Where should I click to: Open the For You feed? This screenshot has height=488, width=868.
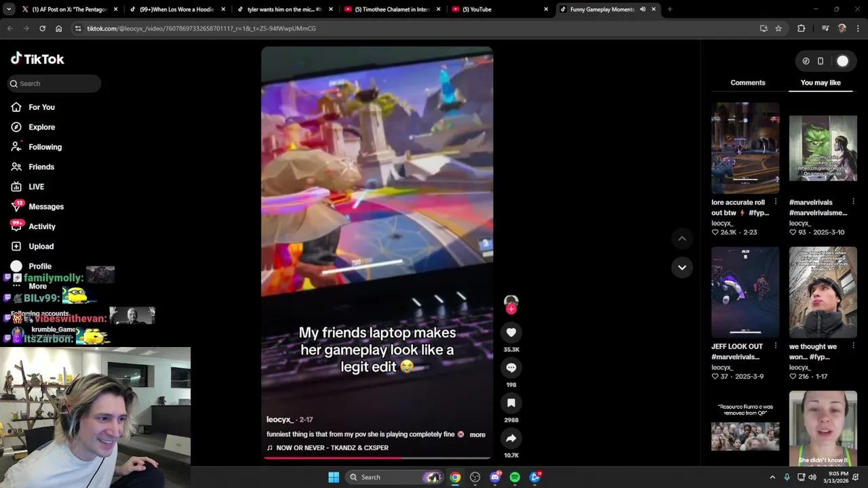42,107
